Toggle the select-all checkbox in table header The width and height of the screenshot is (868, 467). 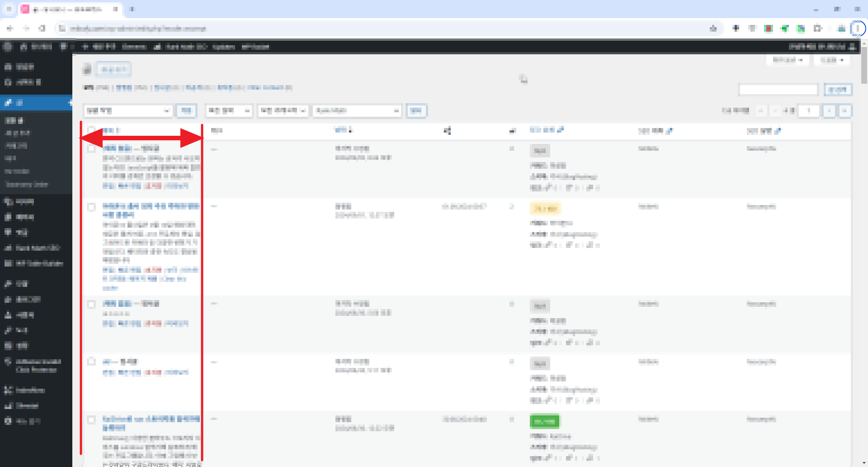point(91,130)
